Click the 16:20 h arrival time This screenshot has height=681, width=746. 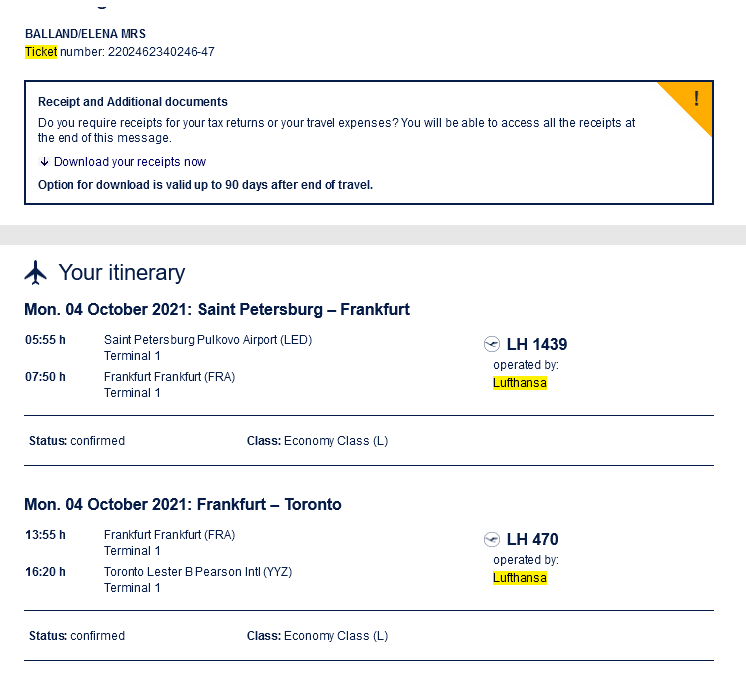pos(45,572)
